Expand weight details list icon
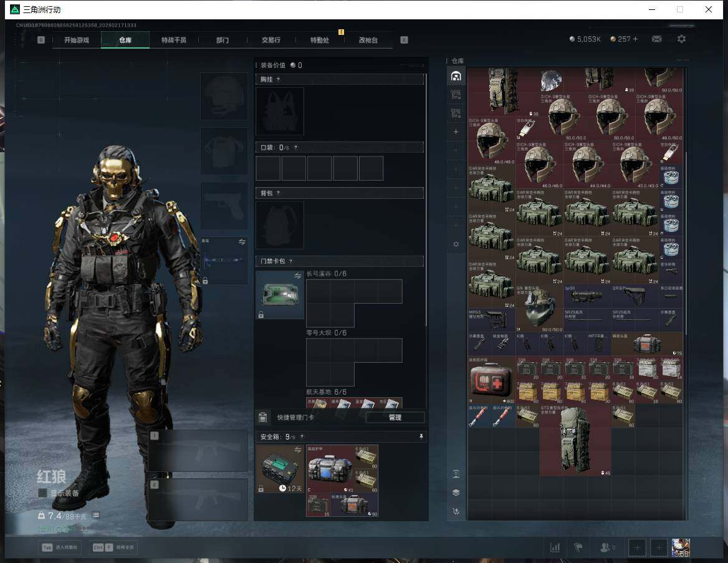The image size is (728, 563). [95, 516]
